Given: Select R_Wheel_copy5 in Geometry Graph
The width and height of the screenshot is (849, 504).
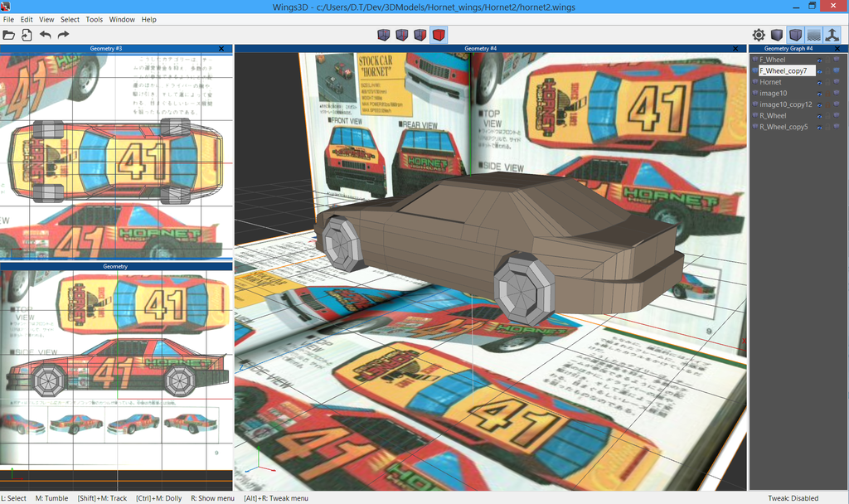Looking at the screenshot, I should click(783, 127).
